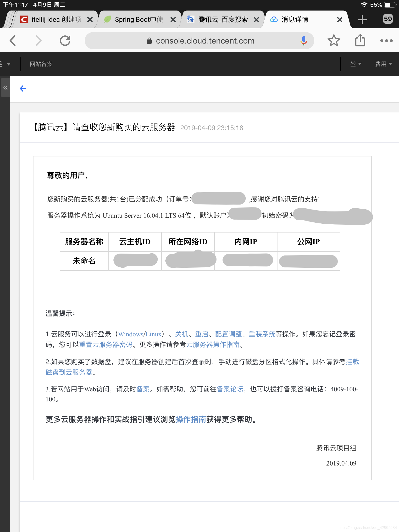Open 挂载磁盘到云服务器 link
Screen dimensions: 399x532
[69, 372]
